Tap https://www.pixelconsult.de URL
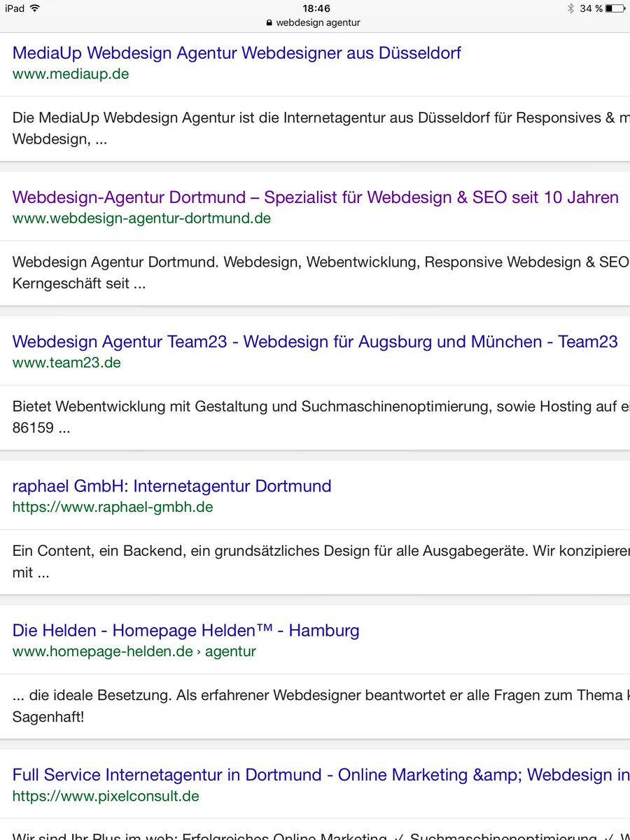The height and width of the screenshot is (840, 630). (x=106, y=796)
